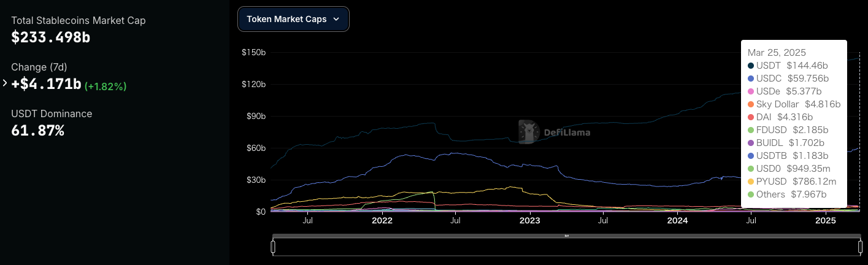Viewport: 868px width, 265px height.
Task: Click the USDT dark blue legend dot
Action: [x=751, y=66]
